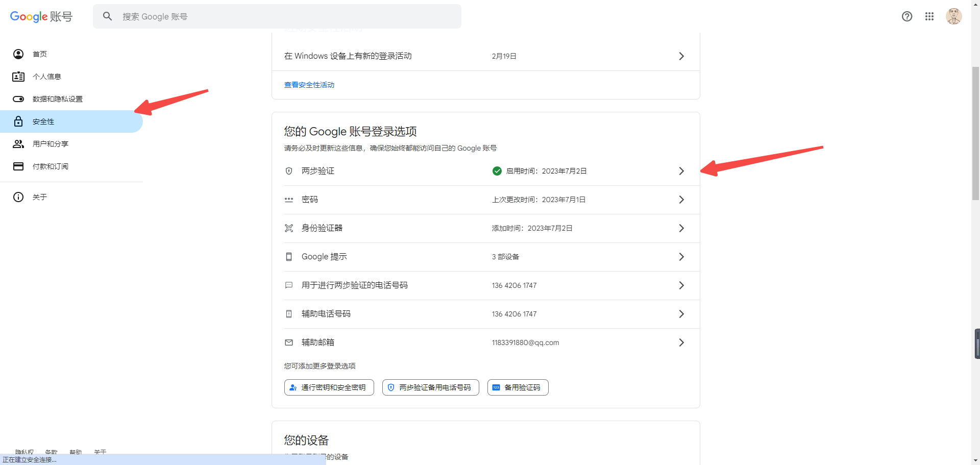Open the 辅助电话号码 row
The height and width of the screenshot is (465, 980).
tap(485, 314)
